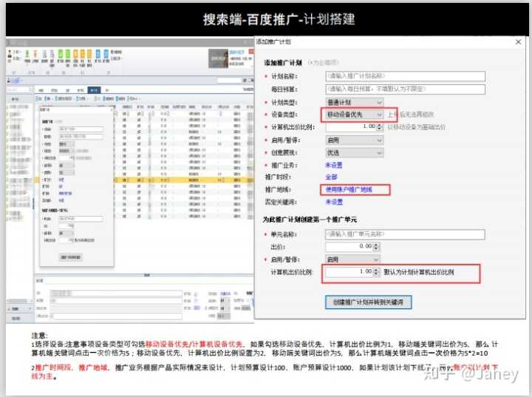Image resolution: width=532 pixels, height=397 pixels.
Task: Click the 全部 link for 推广时段
Action: point(331,177)
